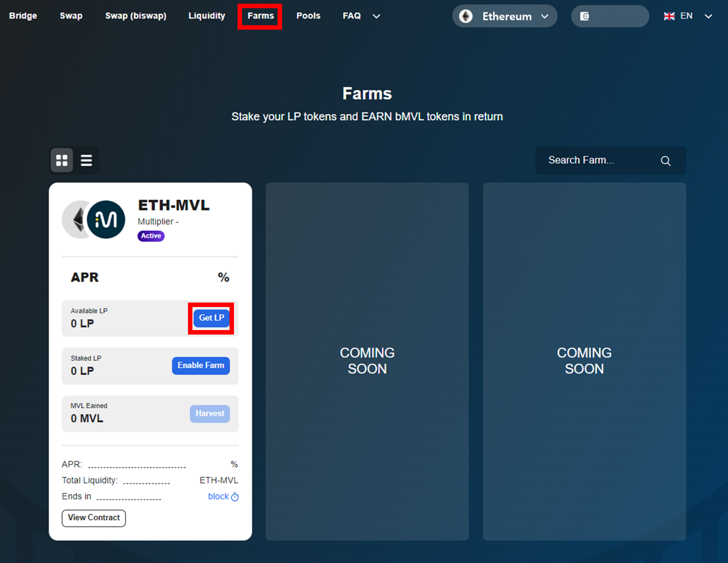
Task: Click the ETH token logo
Action: (76, 219)
